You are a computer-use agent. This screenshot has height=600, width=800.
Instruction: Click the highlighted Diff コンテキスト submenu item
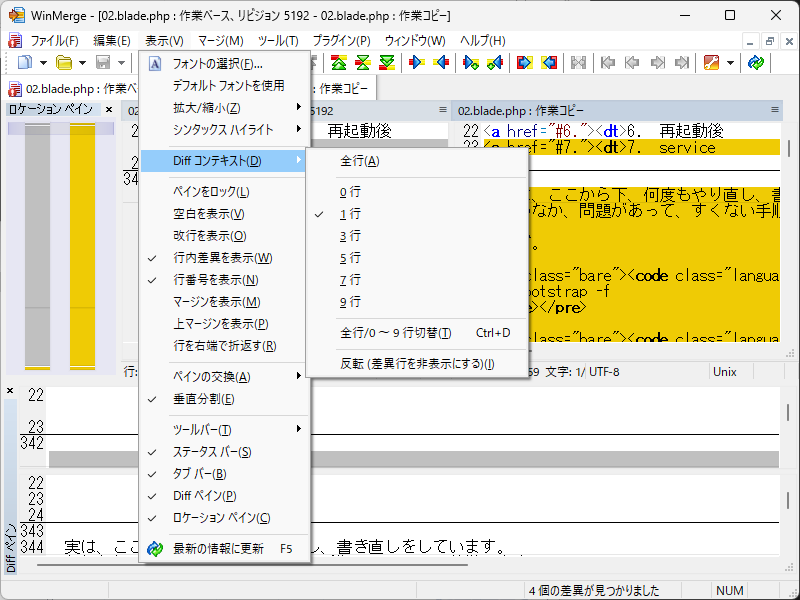(x=224, y=161)
